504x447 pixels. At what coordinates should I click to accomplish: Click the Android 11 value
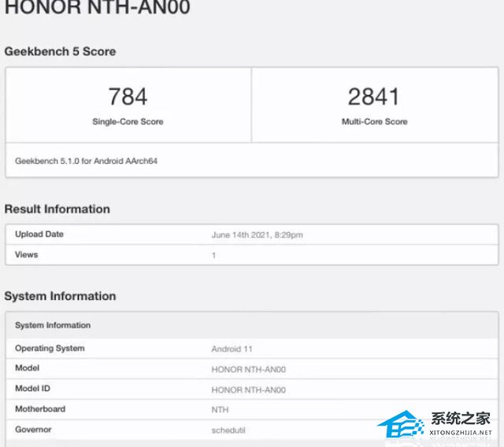[232, 349]
